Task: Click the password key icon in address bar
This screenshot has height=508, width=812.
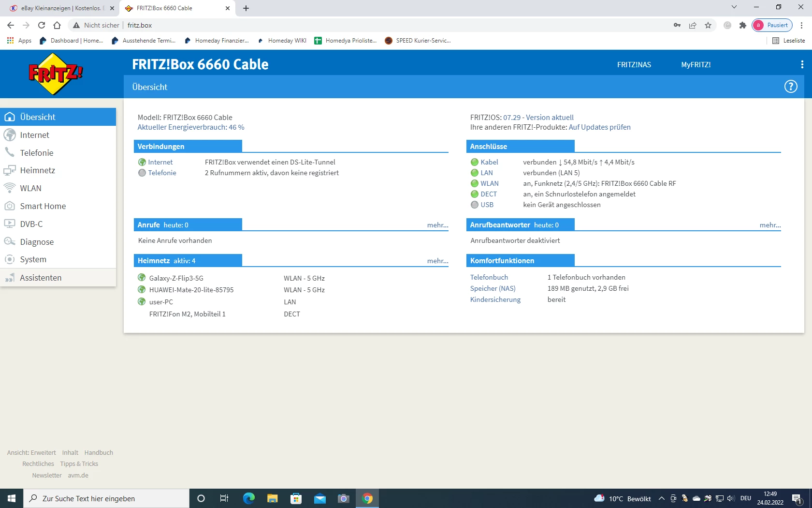Action: point(677,25)
